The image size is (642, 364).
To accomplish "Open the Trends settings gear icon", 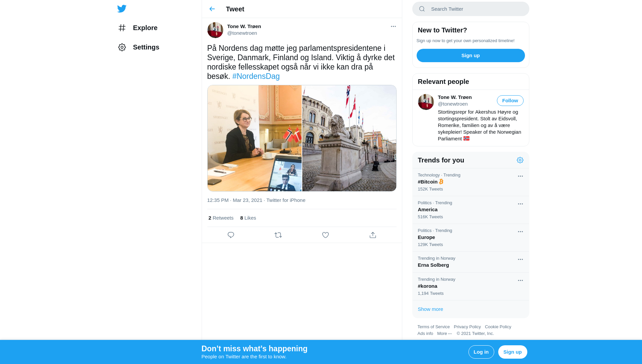I will [x=520, y=160].
